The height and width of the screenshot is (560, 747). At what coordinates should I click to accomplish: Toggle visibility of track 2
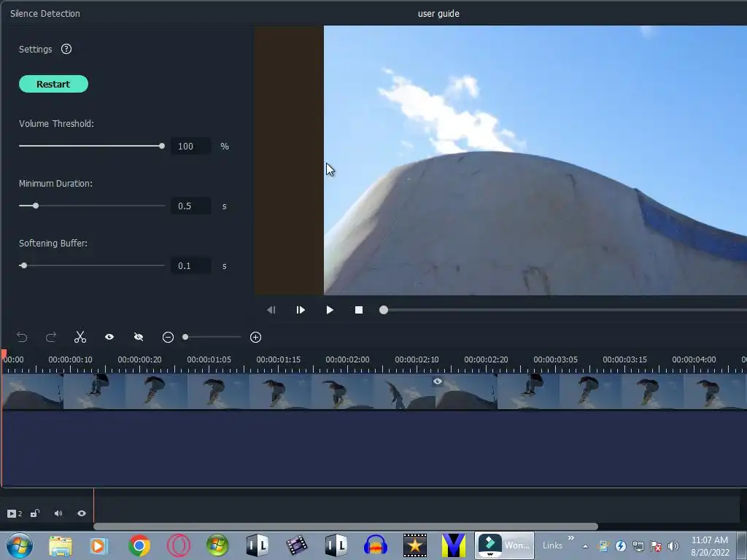click(x=82, y=513)
